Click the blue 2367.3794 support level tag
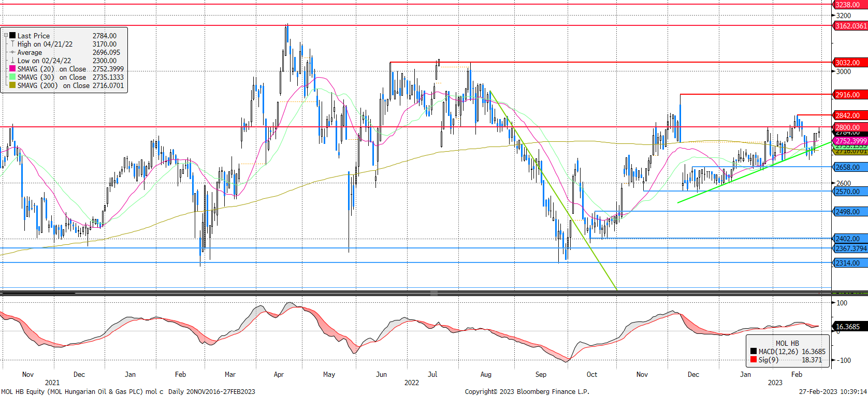The image size is (868, 396). (x=850, y=248)
